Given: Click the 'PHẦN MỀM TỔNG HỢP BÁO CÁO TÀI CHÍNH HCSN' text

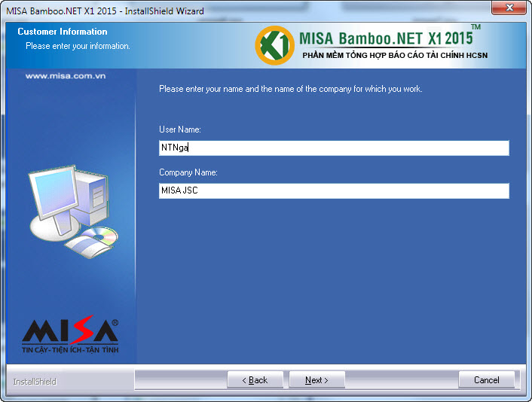Looking at the screenshot, I should pyautogui.click(x=395, y=55).
